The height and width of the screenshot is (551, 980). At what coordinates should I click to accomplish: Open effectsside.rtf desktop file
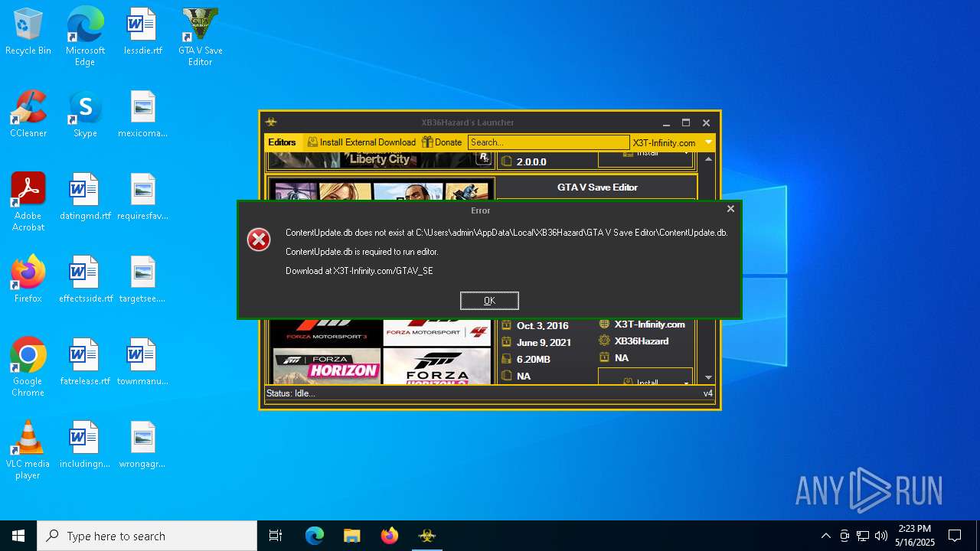point(85,279)
